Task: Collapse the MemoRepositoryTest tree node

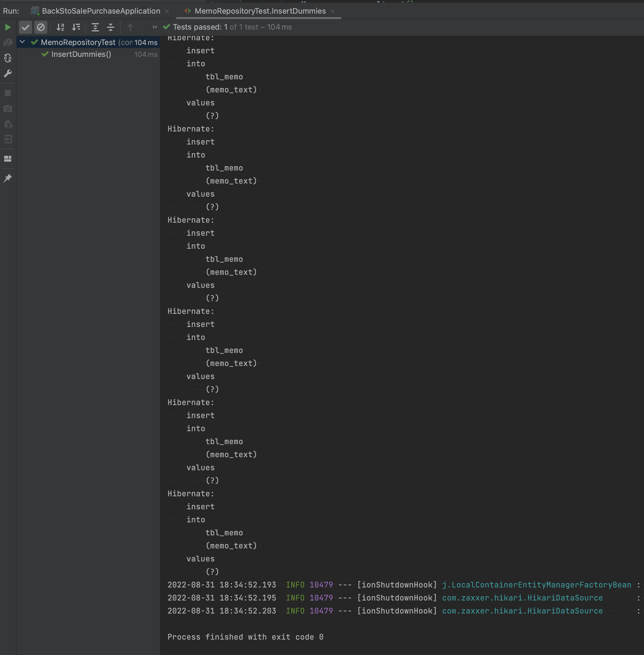Action: coord(22,42)
